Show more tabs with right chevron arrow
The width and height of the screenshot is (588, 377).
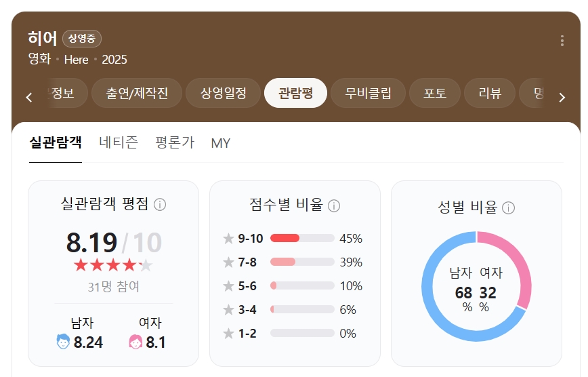pos(562,97)
